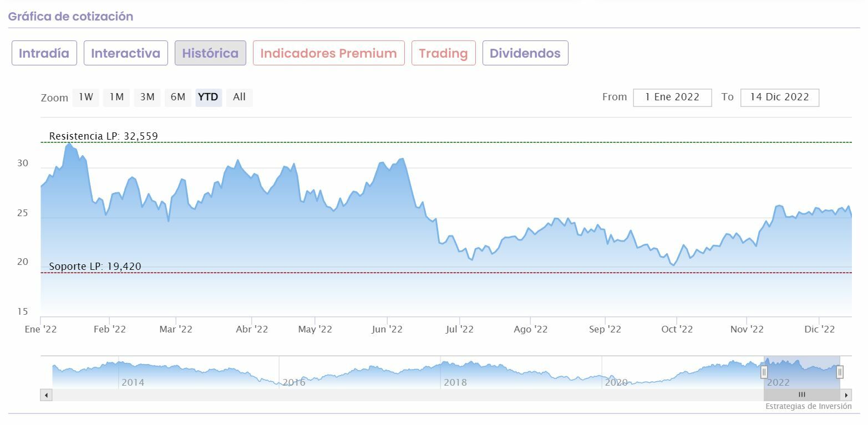
Task: Show All historical data range
Action: click(x=239, y=98)
